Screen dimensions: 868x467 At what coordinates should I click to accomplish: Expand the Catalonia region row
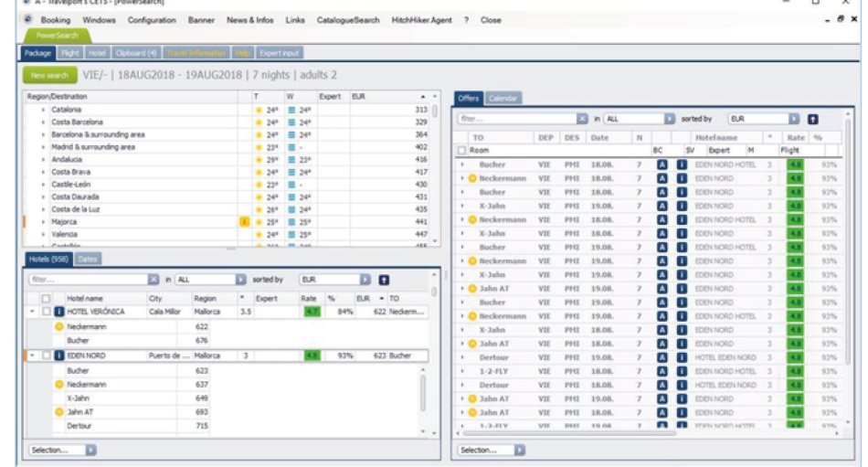43,110
